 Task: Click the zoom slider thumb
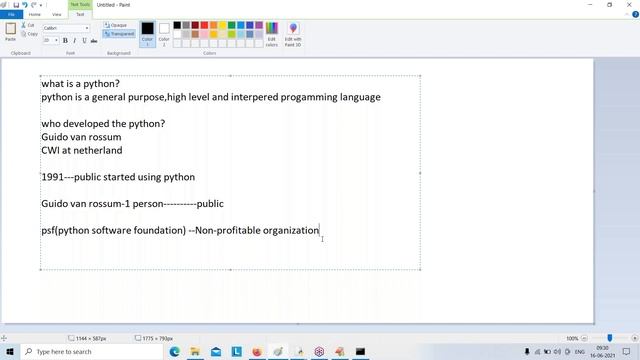[x=610, y=338]
